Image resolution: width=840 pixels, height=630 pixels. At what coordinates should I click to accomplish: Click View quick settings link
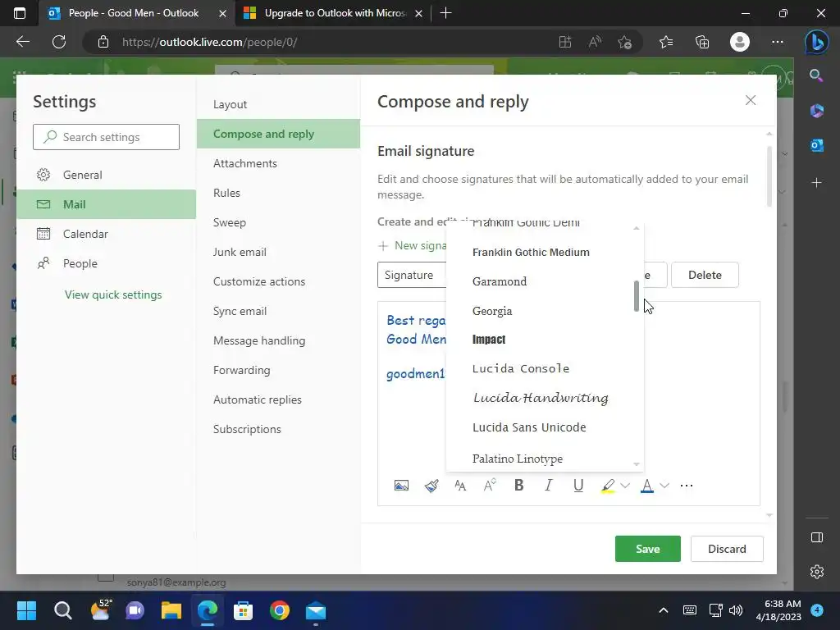coord(113,294)
